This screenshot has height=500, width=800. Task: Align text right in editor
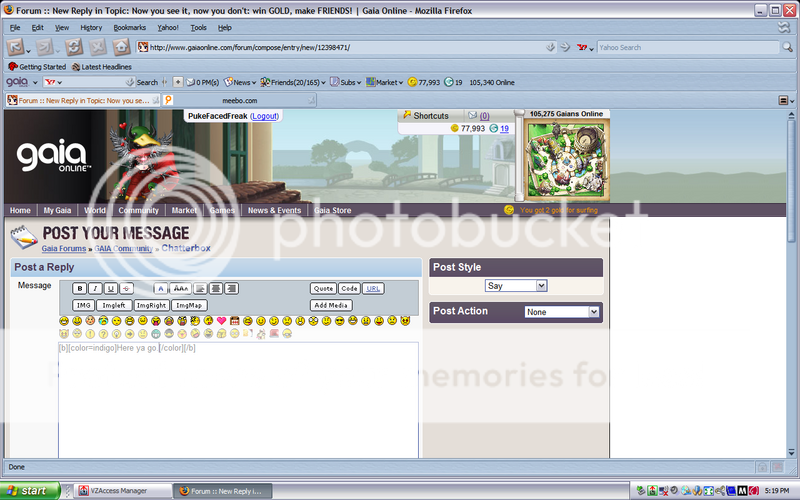(x=232, y=288)
